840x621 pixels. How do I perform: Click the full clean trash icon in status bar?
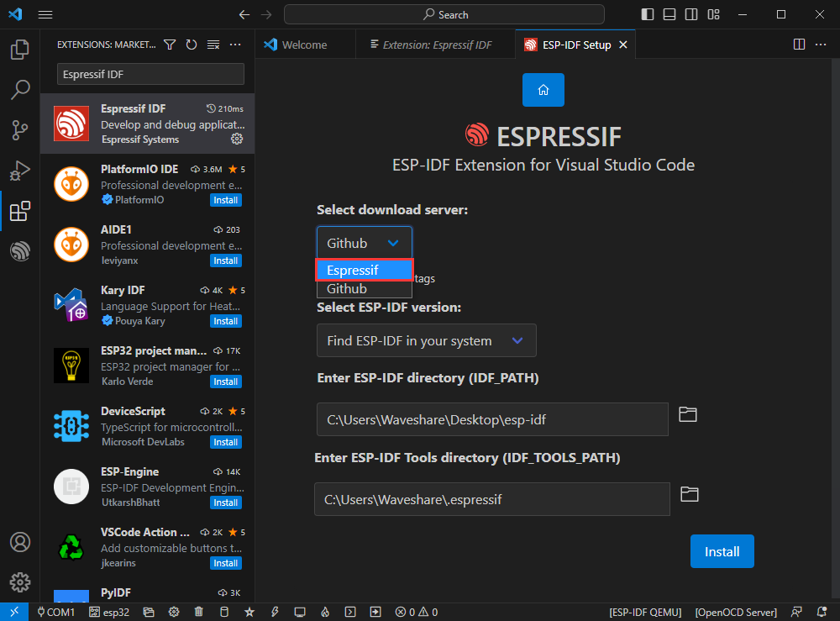pos(199,612)
